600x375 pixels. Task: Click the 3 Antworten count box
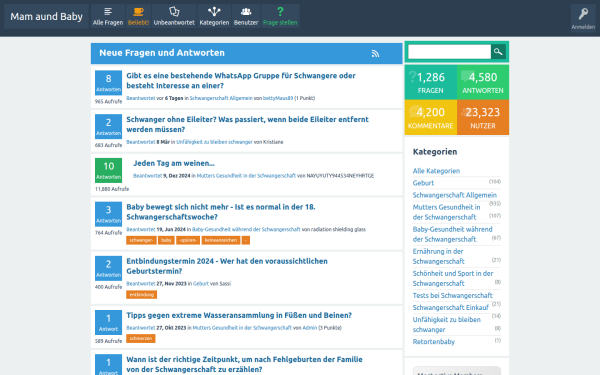(x=108, y=214)
